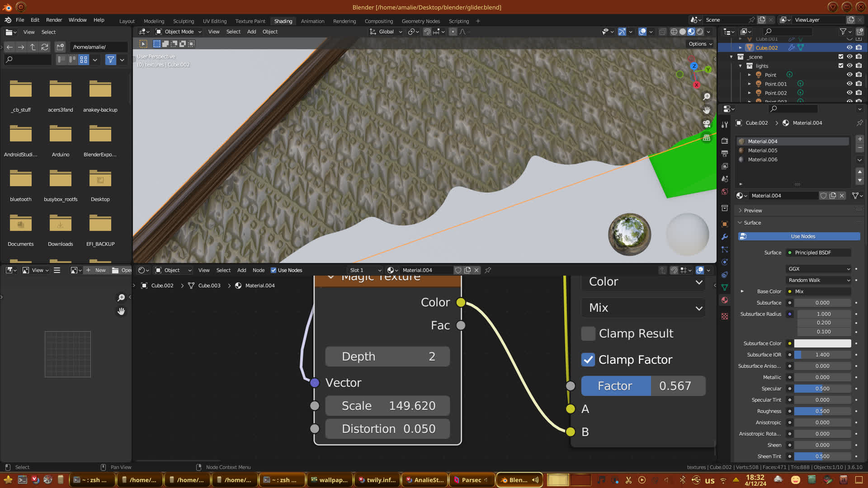Click the viewport zoom magnifier icon
868x488 pixels.
click(707, 97)
